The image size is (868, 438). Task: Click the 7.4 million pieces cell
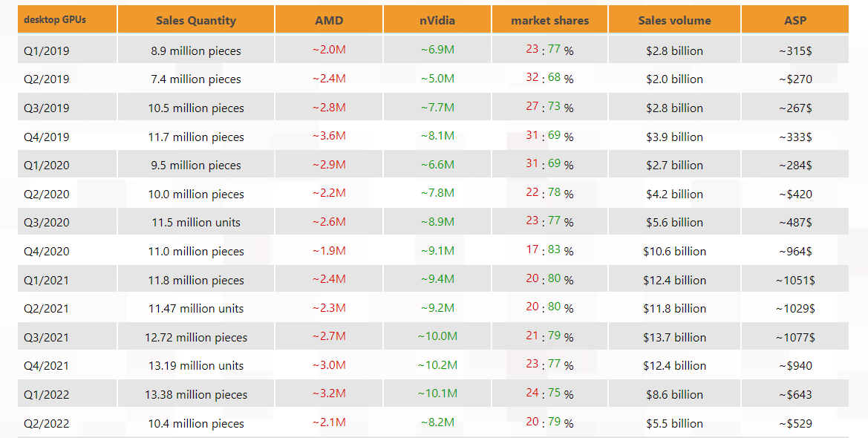coord(196,79)
